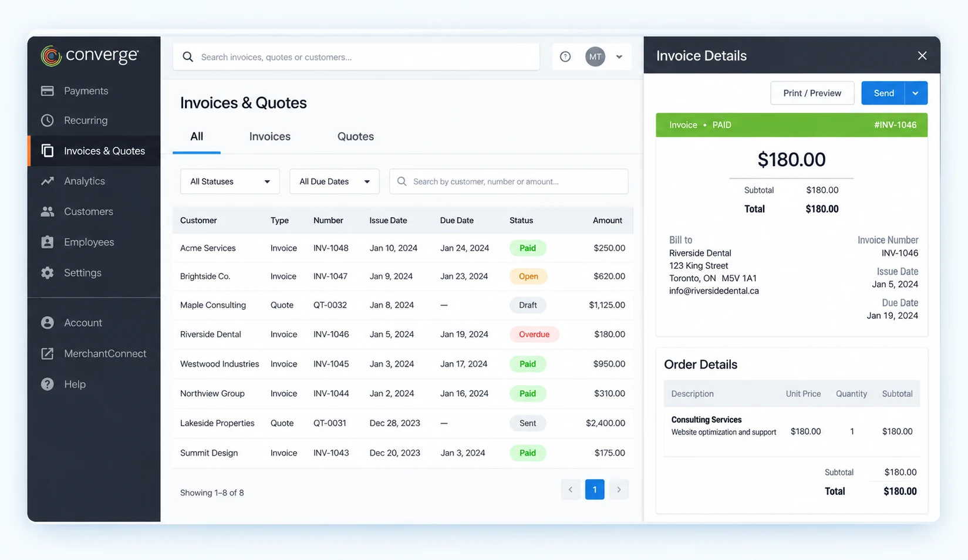Click the Riverside Dental Overdue badge
Image resolution: width=968 pixels, height=560 pixels.
[534, 335]
